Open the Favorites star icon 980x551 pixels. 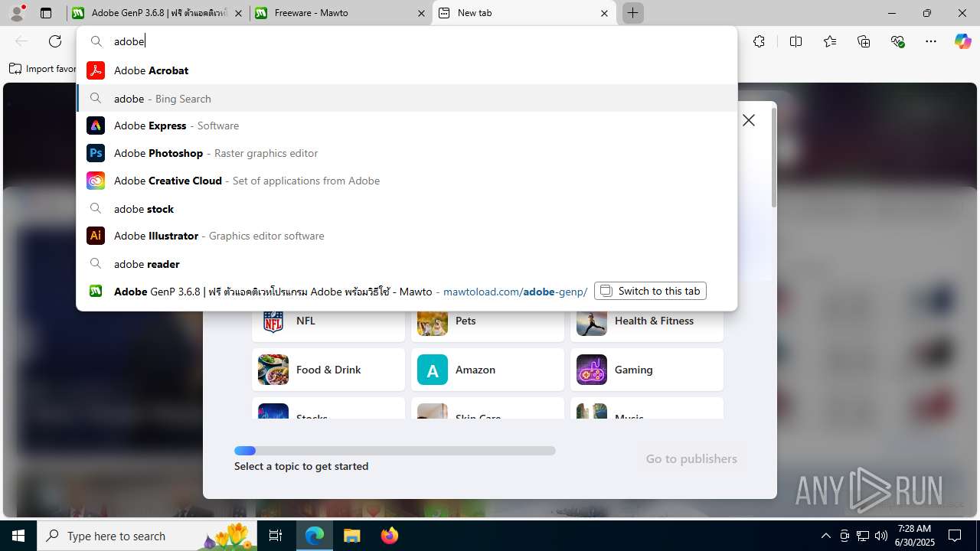point(830,41)
